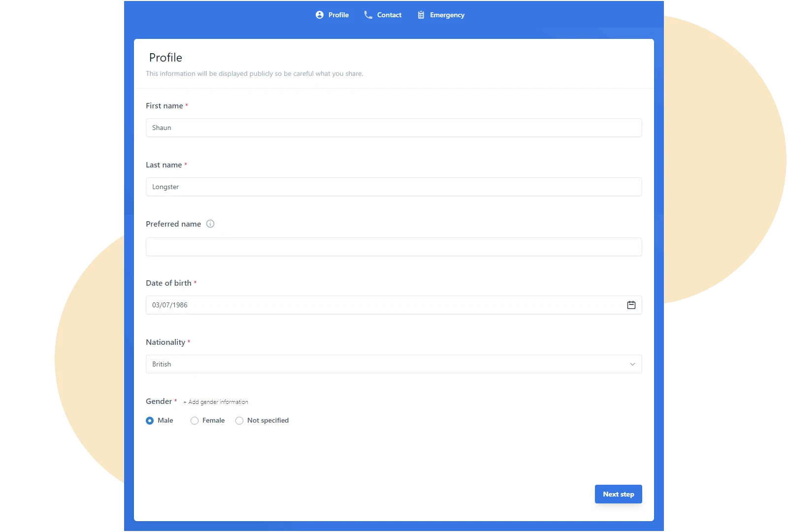The image size is (788, 532).
Task: Click the phone icon next to Contact
Action: click(367, 15)
